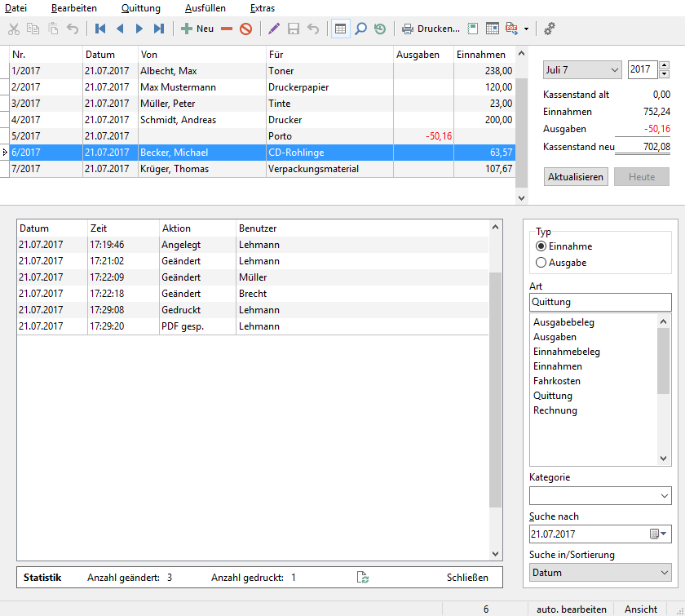Image resolution: width=685 pixels, height=616 pixels.
Task: Select the Ausgabe radio button
Action: (541, 263)
